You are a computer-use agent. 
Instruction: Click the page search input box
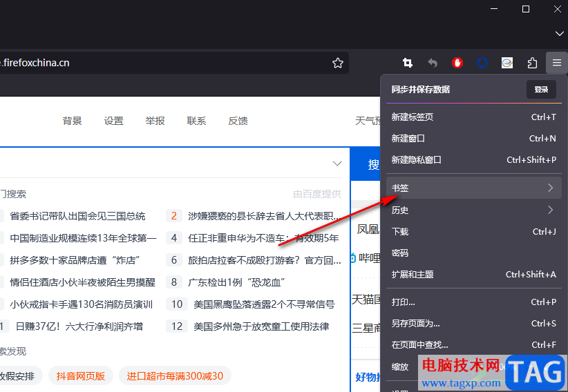[x=165, y=163]
